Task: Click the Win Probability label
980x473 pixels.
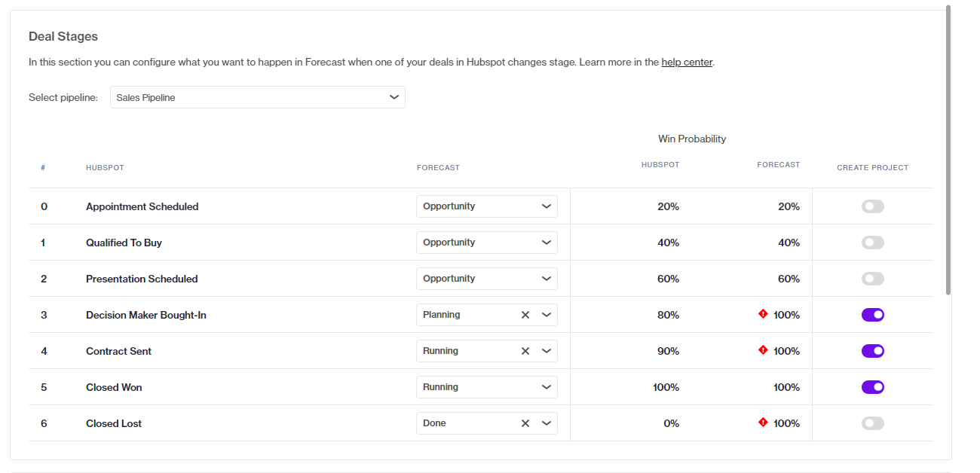Action: point(692,139)
